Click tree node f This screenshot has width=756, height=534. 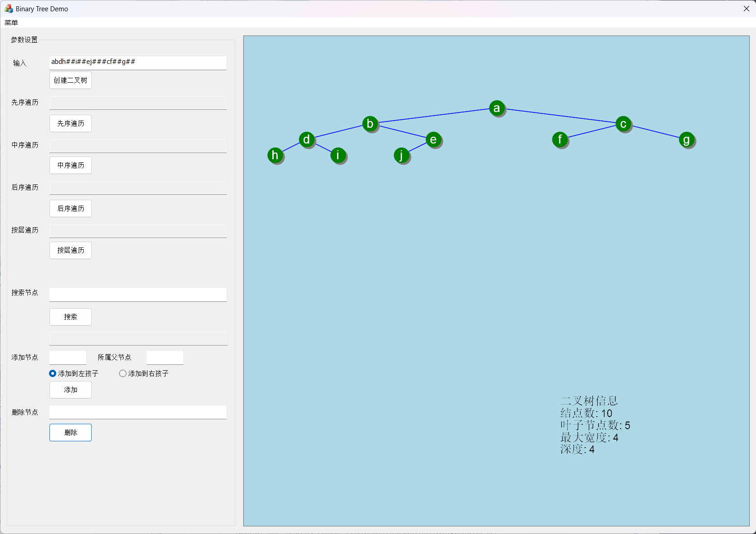[x=560, y=139]
